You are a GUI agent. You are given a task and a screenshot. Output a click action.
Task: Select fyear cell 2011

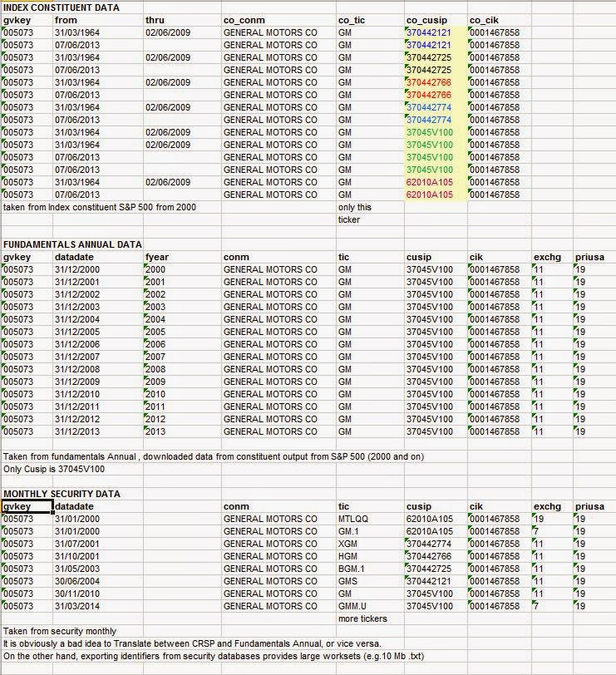182,406
